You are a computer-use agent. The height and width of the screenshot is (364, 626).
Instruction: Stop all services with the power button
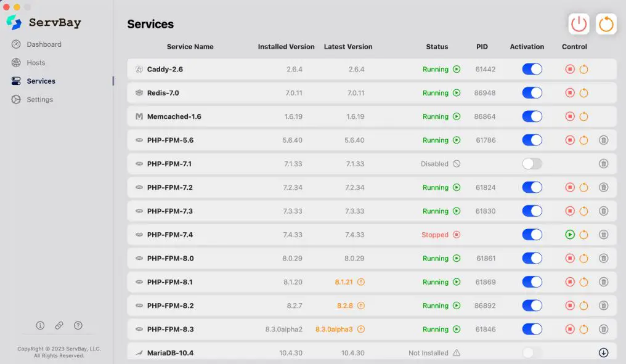[579, 24]
